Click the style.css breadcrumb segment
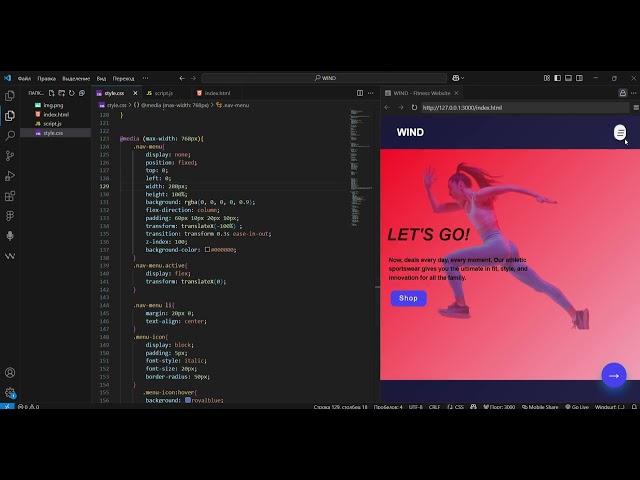Viewport: 640px width, 480px height. 113,105
